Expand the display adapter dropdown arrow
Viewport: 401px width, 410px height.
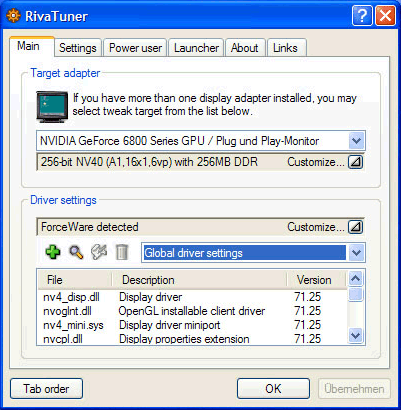(x=356, y=141)
